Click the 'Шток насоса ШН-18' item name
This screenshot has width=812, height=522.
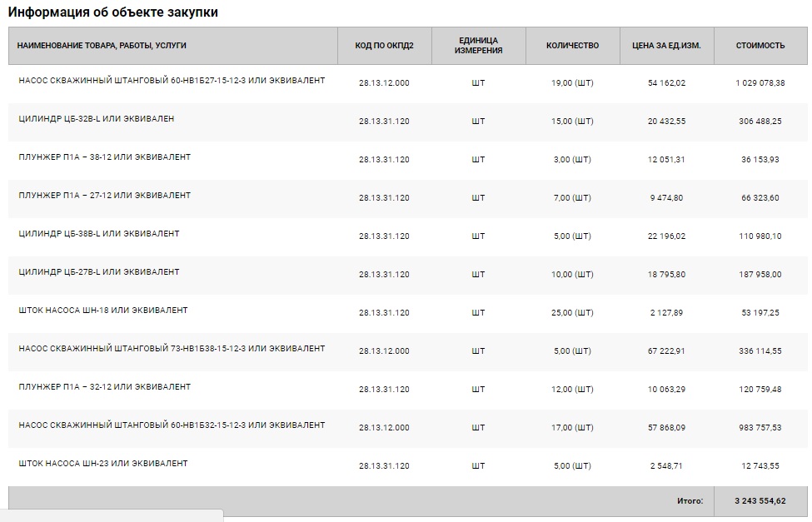(102, 311)
